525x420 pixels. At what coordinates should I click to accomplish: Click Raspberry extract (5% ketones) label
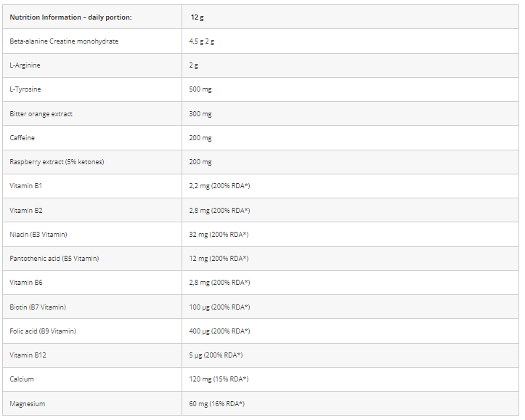click(57, 162)
